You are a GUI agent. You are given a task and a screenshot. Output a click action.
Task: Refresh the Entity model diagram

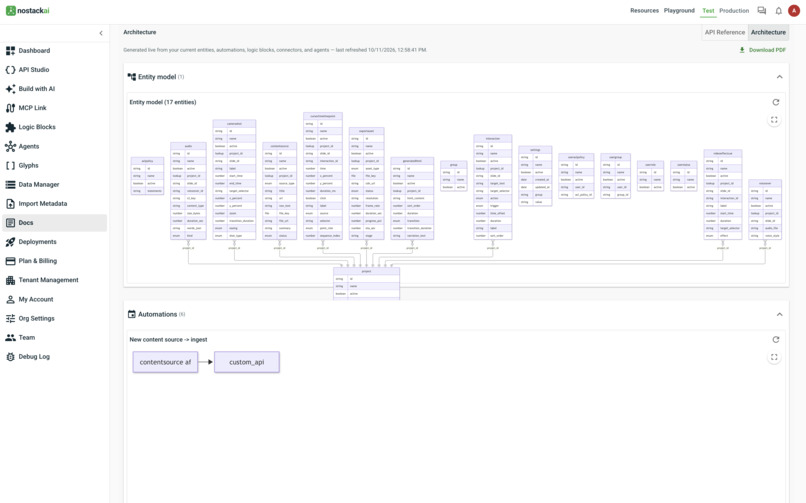coord(776,102)
